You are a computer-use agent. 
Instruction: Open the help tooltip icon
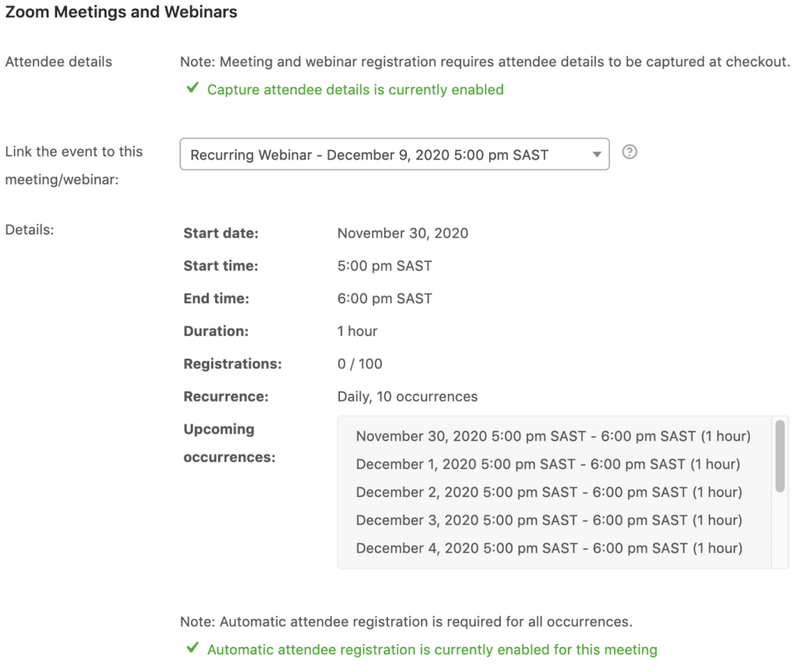(x=630, y=153)
